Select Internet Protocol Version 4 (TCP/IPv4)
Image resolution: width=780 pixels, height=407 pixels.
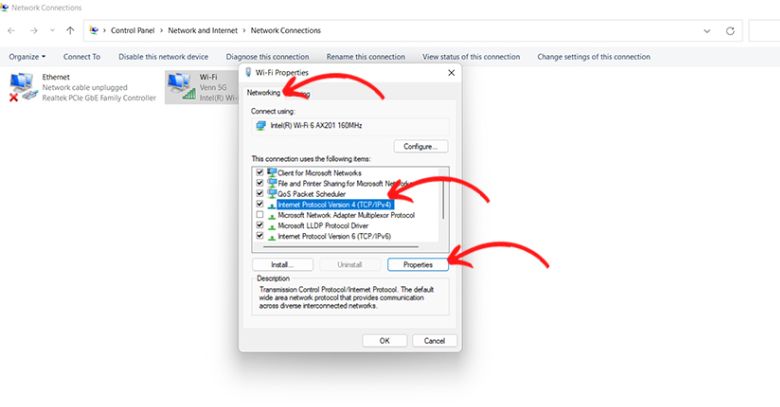click(335, 204)
